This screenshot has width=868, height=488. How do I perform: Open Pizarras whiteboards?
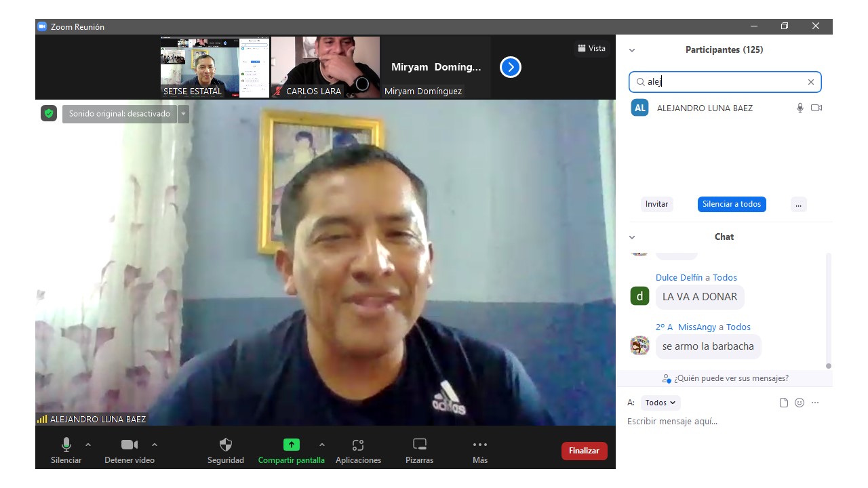(420, 451)
